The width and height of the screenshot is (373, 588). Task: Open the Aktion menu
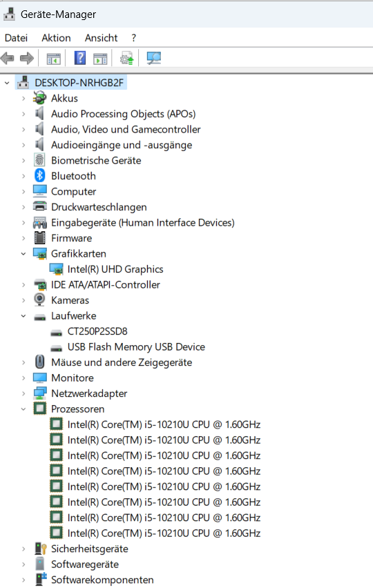pyautogui.click(x=56, y=38)
